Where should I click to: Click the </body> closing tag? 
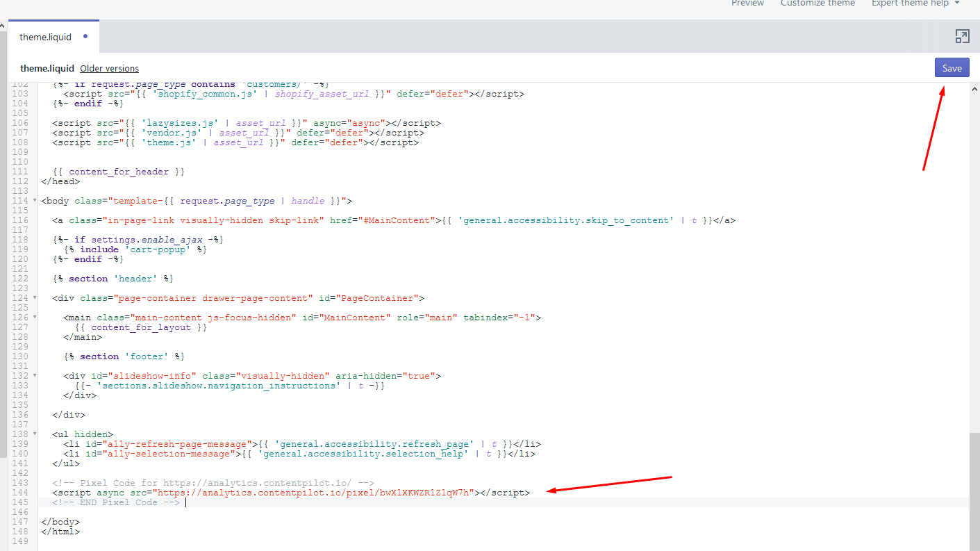(x=60, y=522)
